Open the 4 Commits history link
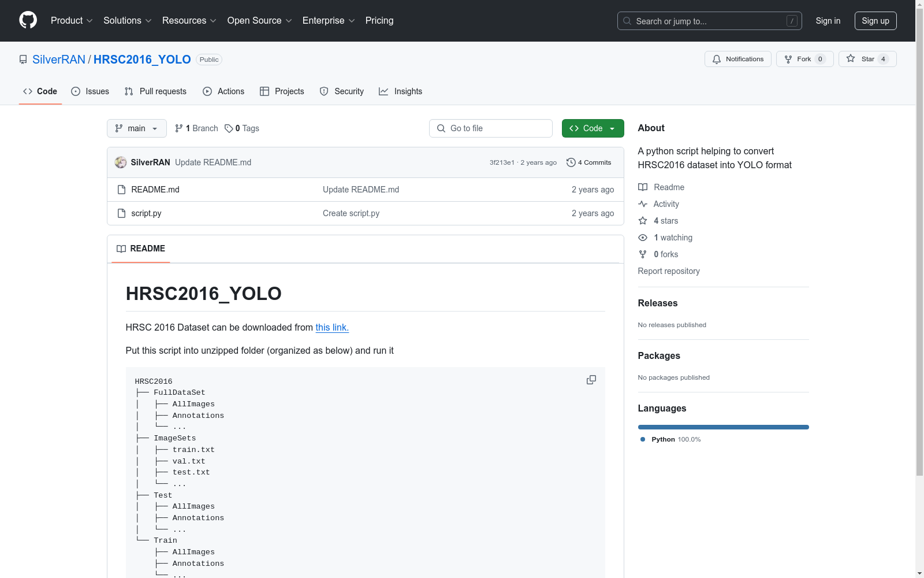The image size is (924, 578). pos(589,162)
